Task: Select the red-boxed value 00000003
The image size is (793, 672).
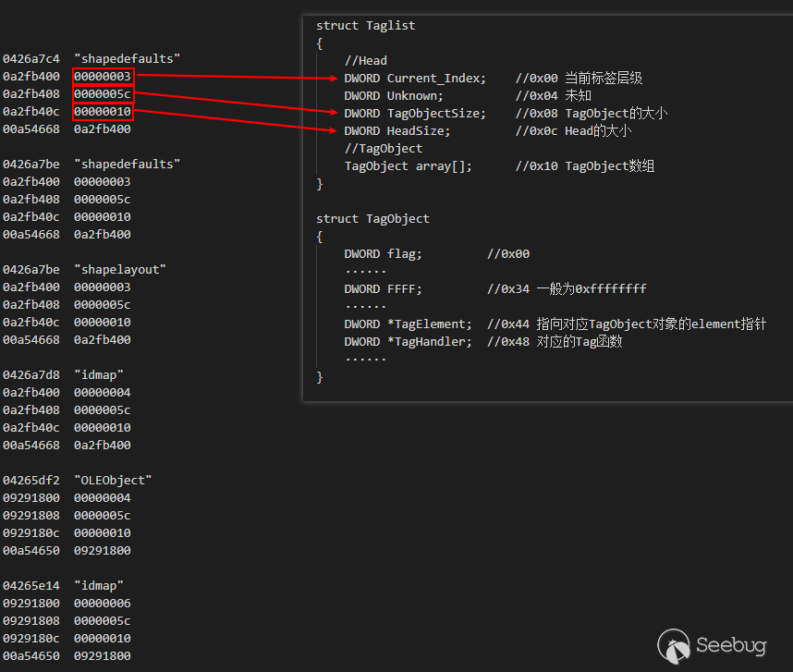Action: (103, 77)
